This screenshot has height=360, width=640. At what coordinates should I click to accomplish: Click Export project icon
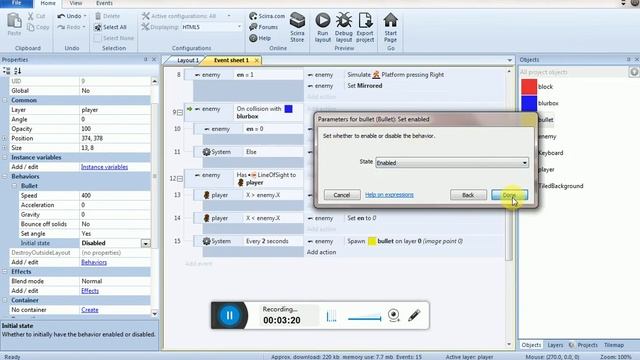coord(365,20)
